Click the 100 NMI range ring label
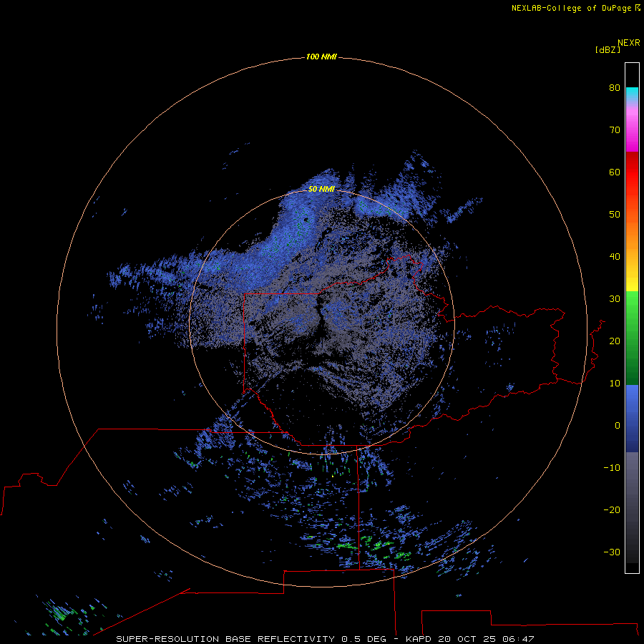The height and width of the screenshot is (644, 644). [x=321, y=57]
